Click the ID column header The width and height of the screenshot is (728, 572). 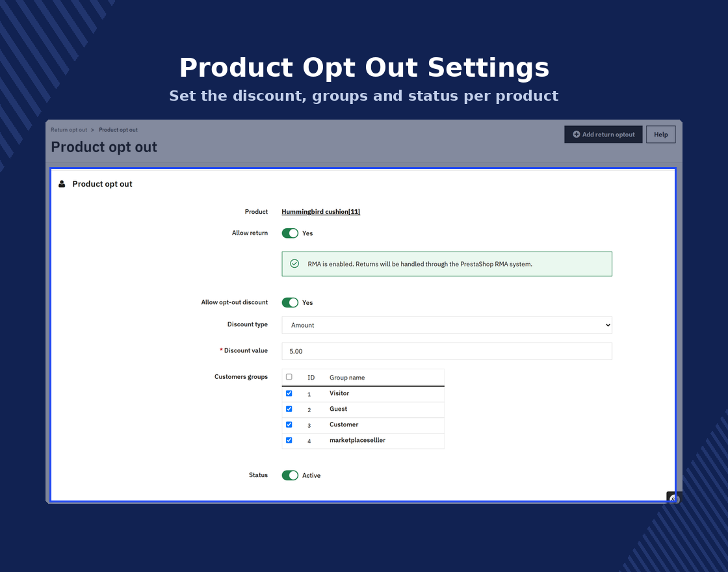[311, 378]
